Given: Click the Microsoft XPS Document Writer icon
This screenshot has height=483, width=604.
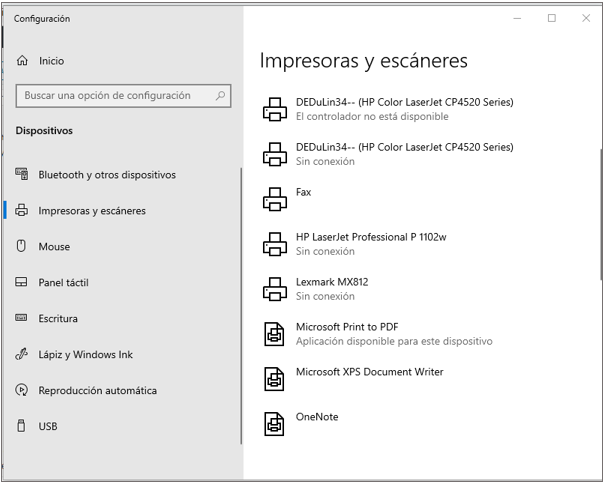Looking at the screenshot, I should (x=274, y=379).
